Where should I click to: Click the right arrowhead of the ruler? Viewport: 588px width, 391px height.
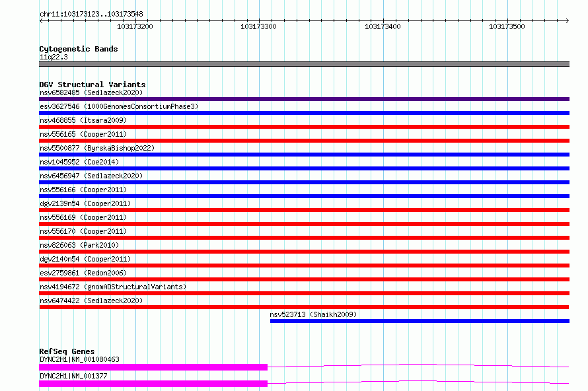tap(567, 20)
